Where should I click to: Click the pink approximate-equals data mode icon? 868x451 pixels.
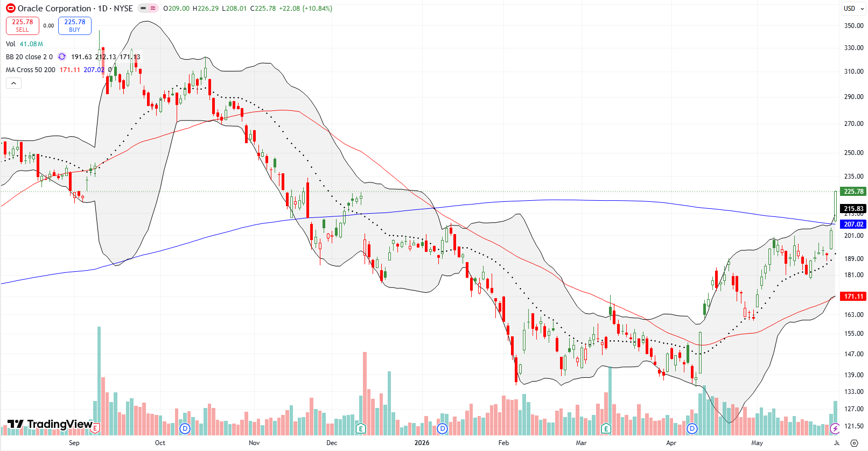[x=153, y=8]
